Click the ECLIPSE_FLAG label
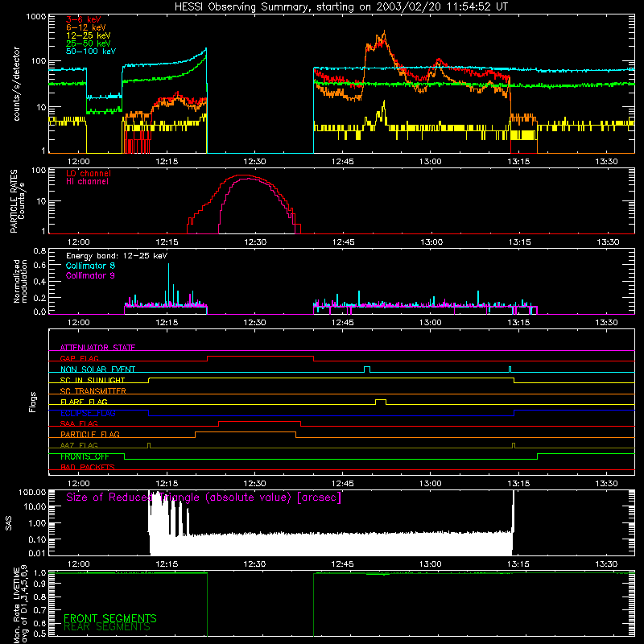Screen dimensions: 644x644 [88, 413]
